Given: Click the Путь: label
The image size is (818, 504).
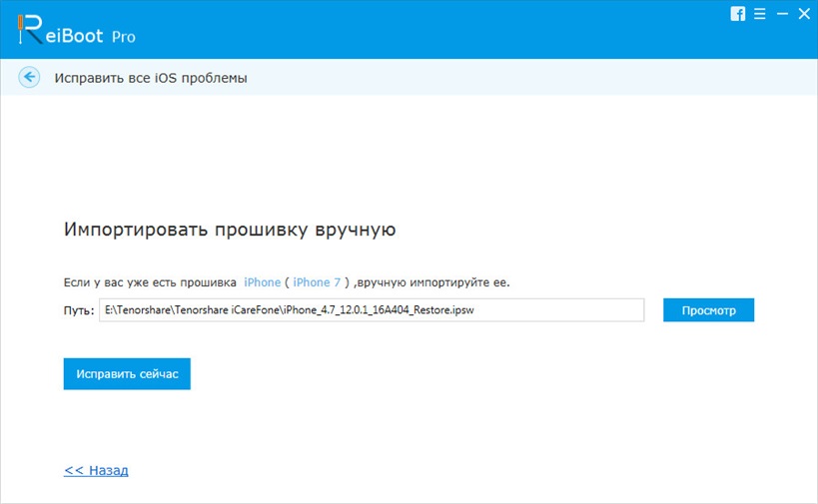Looking at the screenshot, I should 78,310.
